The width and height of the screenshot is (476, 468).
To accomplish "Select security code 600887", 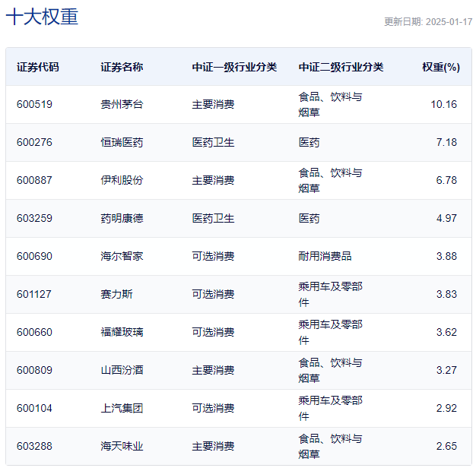I will [x=34, y=180].
